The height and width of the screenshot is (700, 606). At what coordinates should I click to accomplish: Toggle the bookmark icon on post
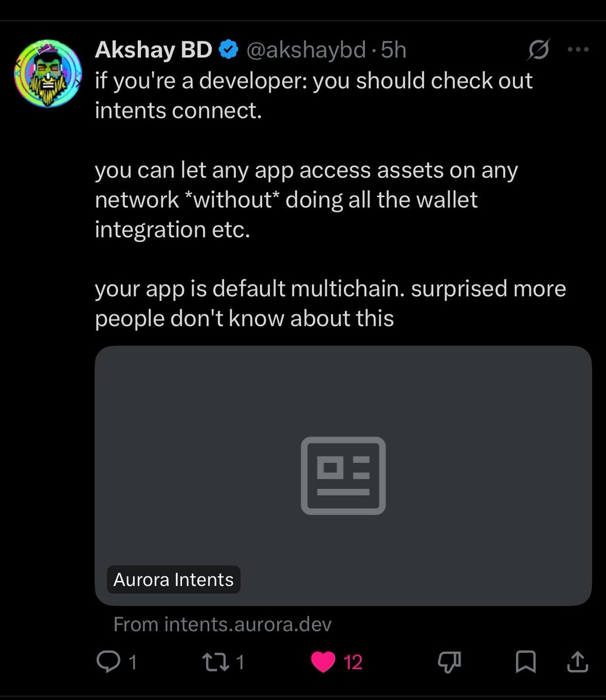tap(526, 661)
